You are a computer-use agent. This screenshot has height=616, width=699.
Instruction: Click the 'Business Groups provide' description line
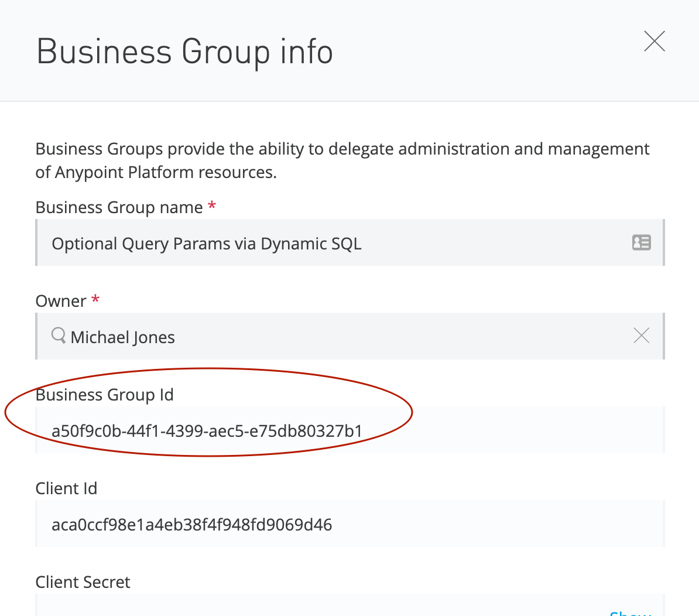[x=342, y=149]
